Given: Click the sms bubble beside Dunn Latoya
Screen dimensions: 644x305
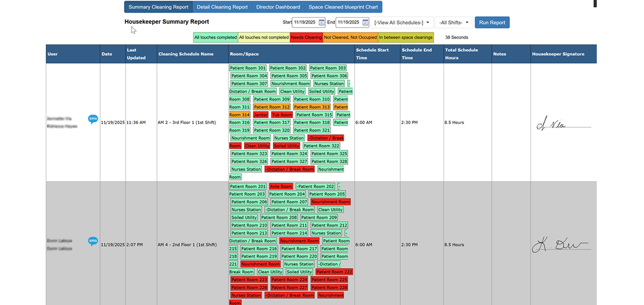Looking at the screenshot, I should point(93,241).
